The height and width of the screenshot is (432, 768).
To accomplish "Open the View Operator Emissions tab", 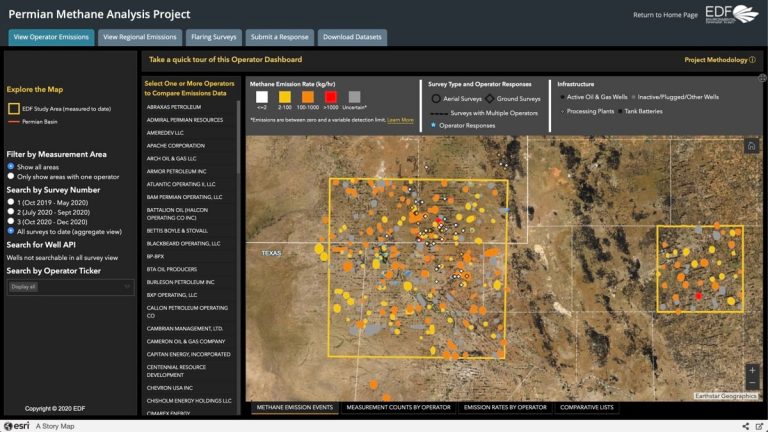I will pos(51,37).
